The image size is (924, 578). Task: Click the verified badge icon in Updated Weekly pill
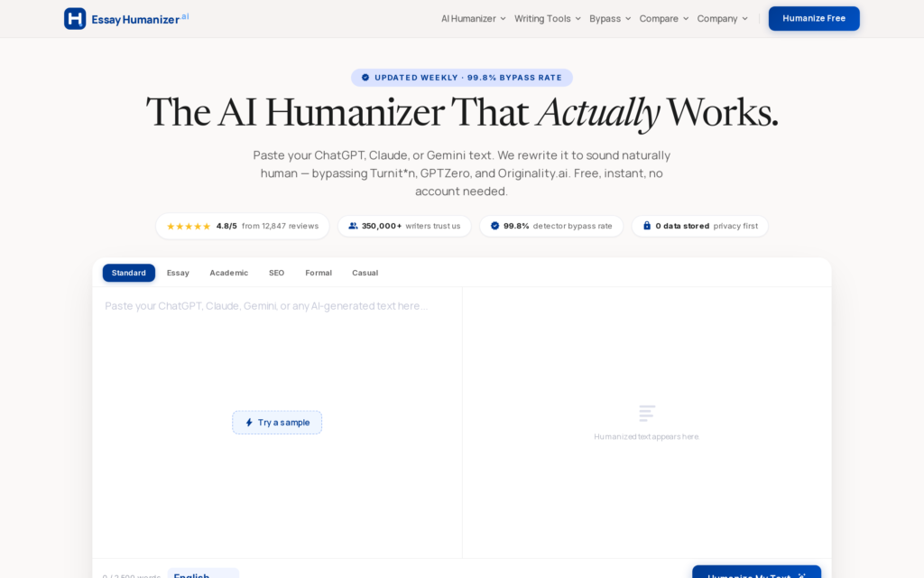click(365, 78)
